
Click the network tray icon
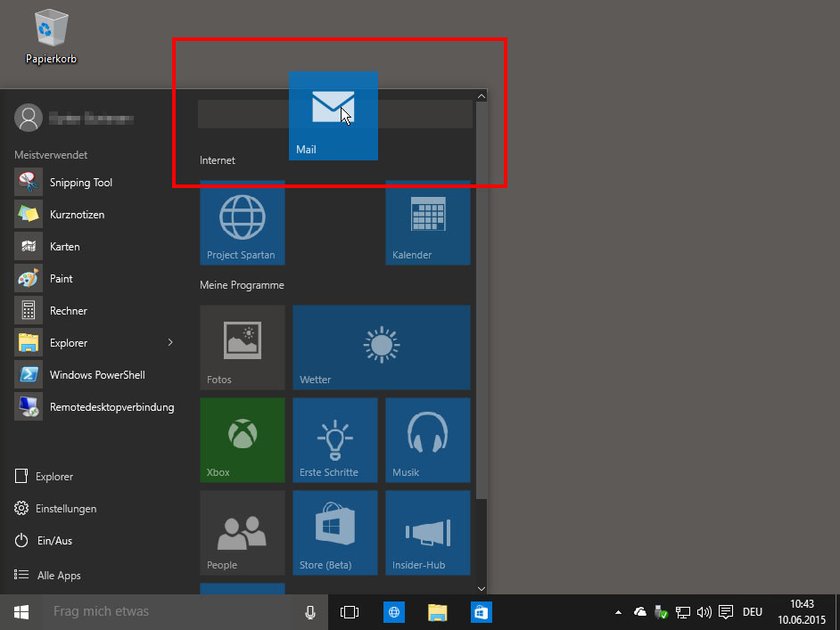coord(682,612)
